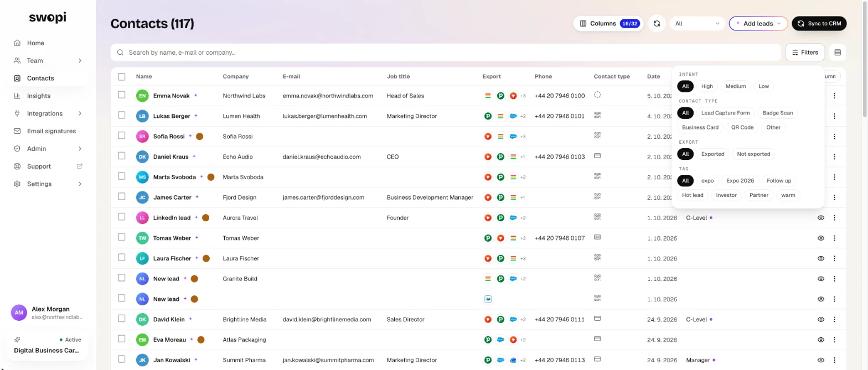Focus the contacts search field
The height and width of the screenshot is (370, 868).
446,53
